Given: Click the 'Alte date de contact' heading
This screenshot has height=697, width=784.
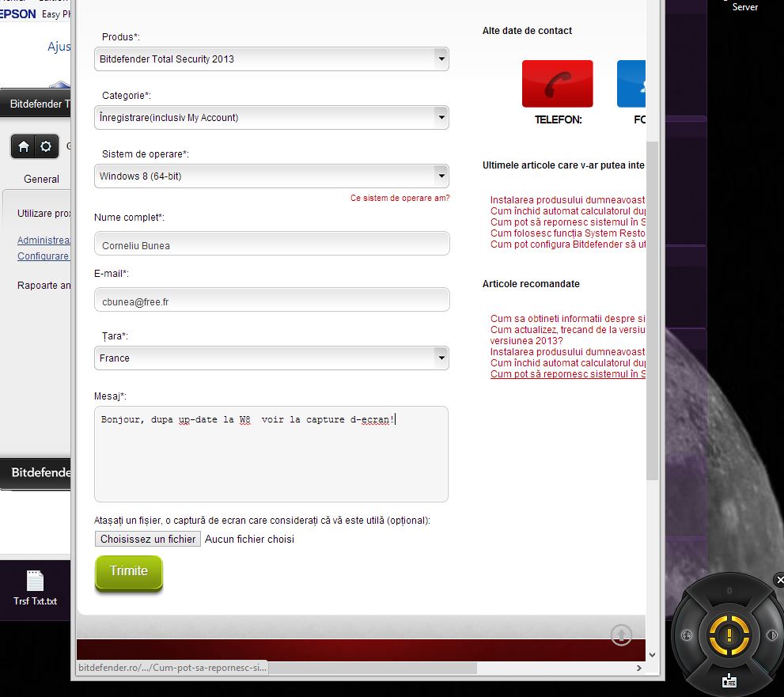Looking at the screenshot, I should (527, 31).
